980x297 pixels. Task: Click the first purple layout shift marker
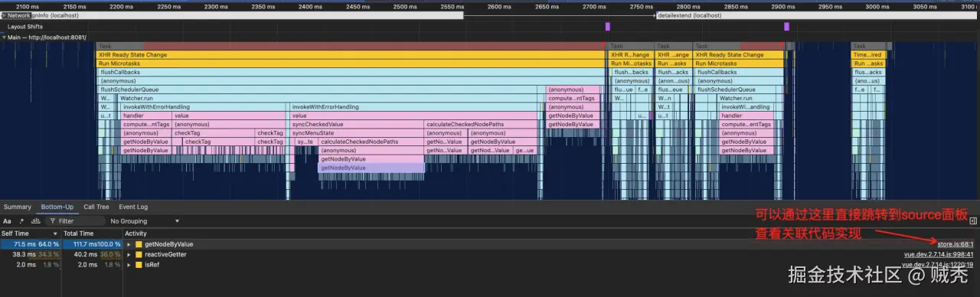(608, 26)
